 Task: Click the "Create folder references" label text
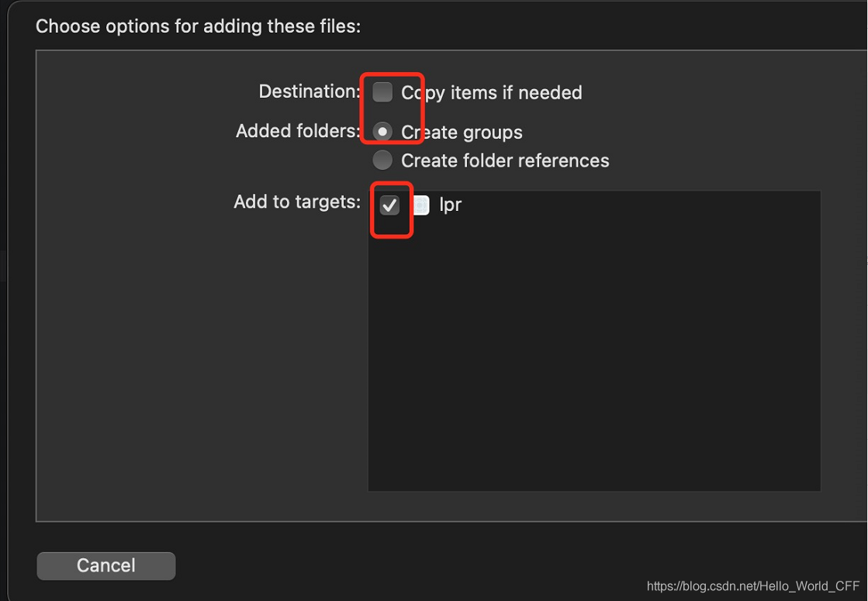click(505, 161)
